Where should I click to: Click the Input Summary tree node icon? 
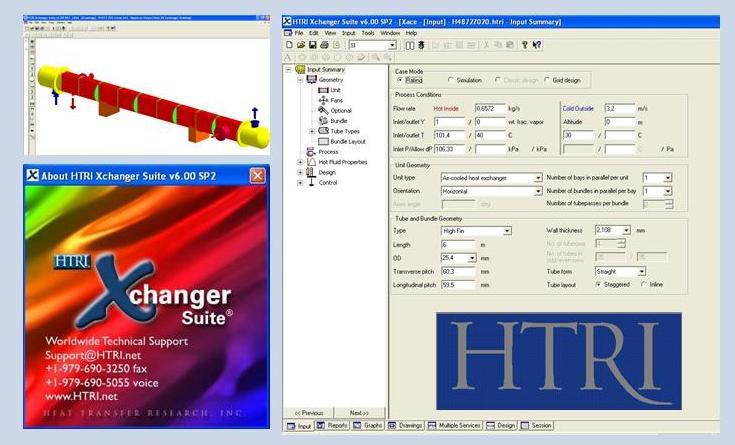pos(300,69)
